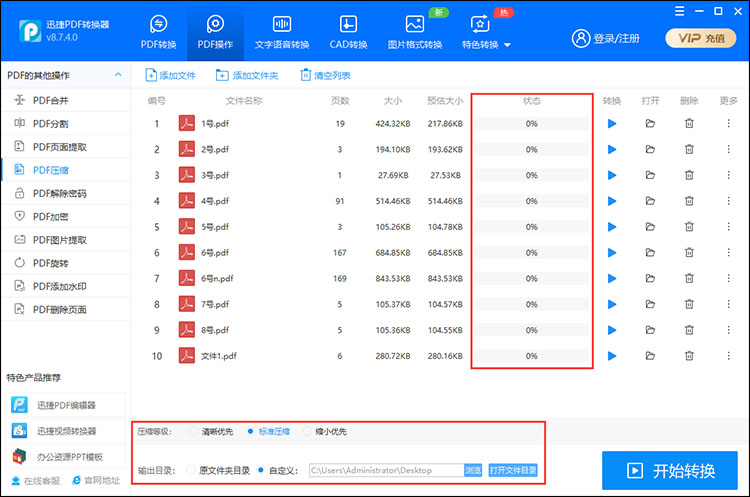Start converting 1号.pdf with its play icon

pos(612,124)
